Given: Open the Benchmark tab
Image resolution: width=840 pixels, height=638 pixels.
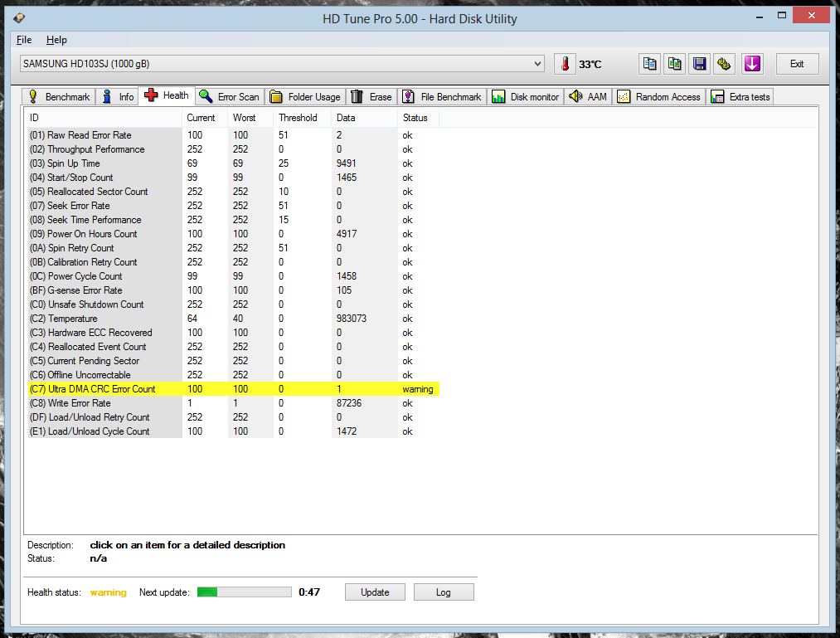Looking at the screenshot, I should (x=60, y=96).
